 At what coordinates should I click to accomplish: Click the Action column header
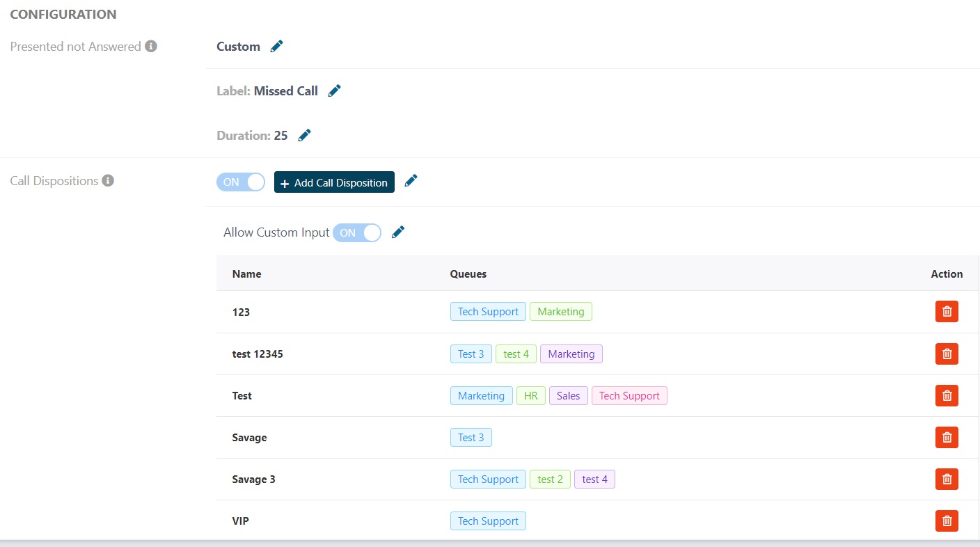(947, 274)
